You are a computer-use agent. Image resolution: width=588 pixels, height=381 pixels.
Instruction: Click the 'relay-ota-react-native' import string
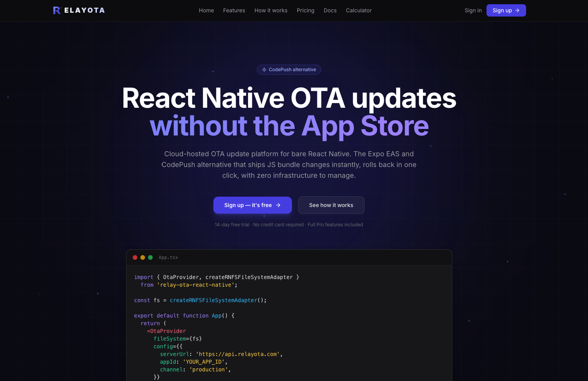click(195, 285)
